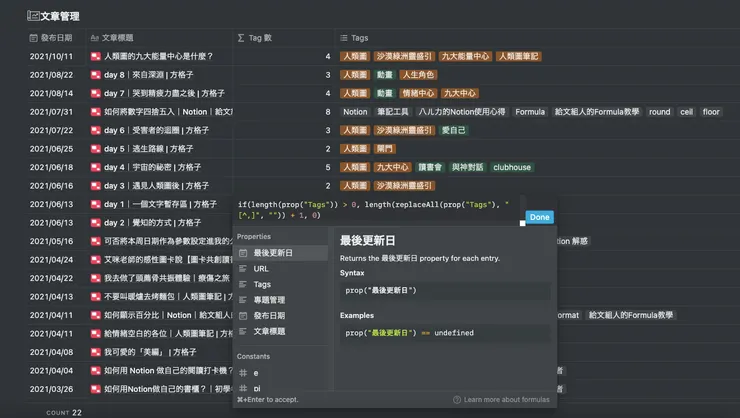Image resolution: width=740 pixels, height=418 pixels.
Task: Click the round tag
Action: coord(659,112)
